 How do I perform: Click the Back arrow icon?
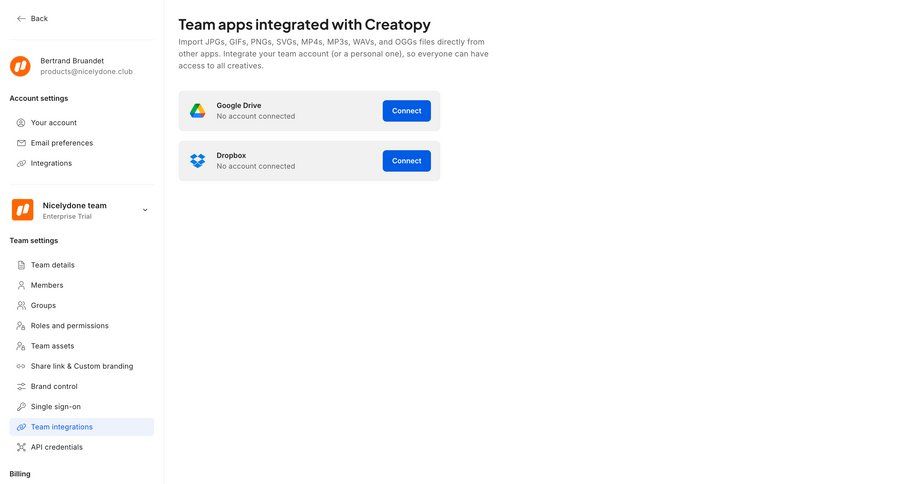coord(21,18)
